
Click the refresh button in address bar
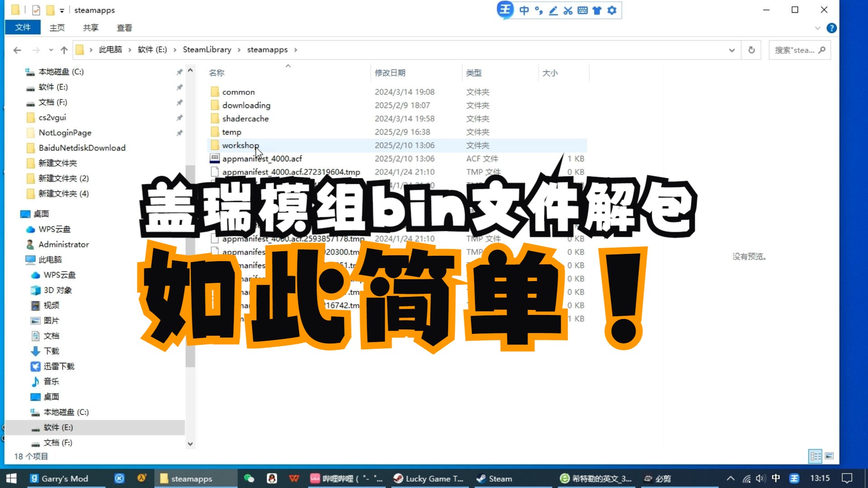tap(751, 50)
